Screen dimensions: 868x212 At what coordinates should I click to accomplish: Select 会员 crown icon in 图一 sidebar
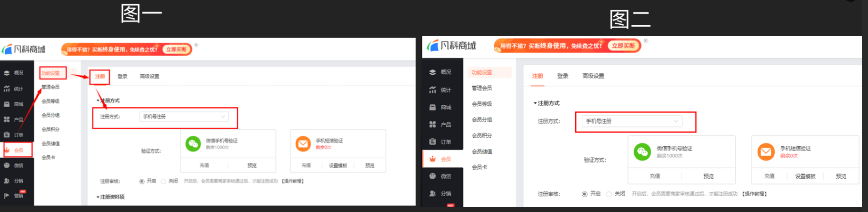tap(7, 150)
